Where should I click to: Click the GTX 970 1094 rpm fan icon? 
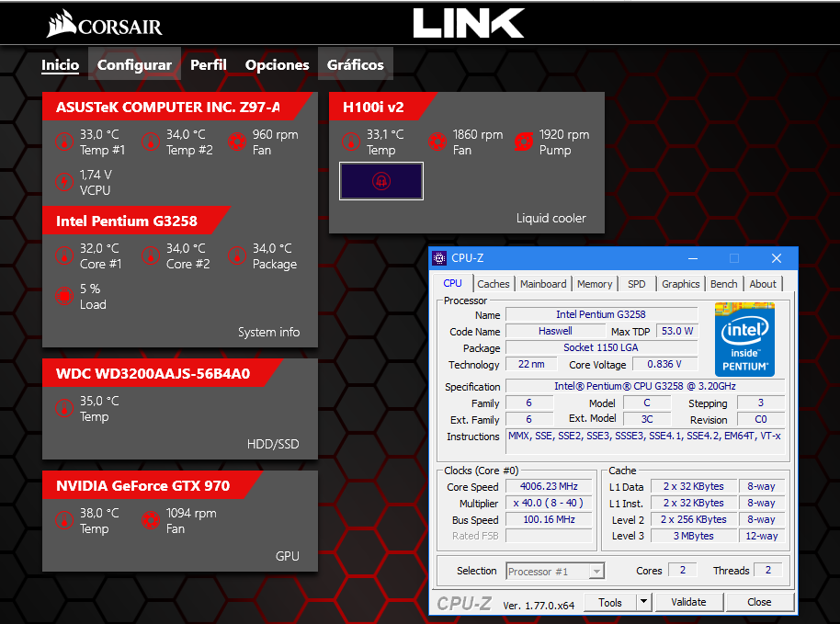tap(151, 520)
